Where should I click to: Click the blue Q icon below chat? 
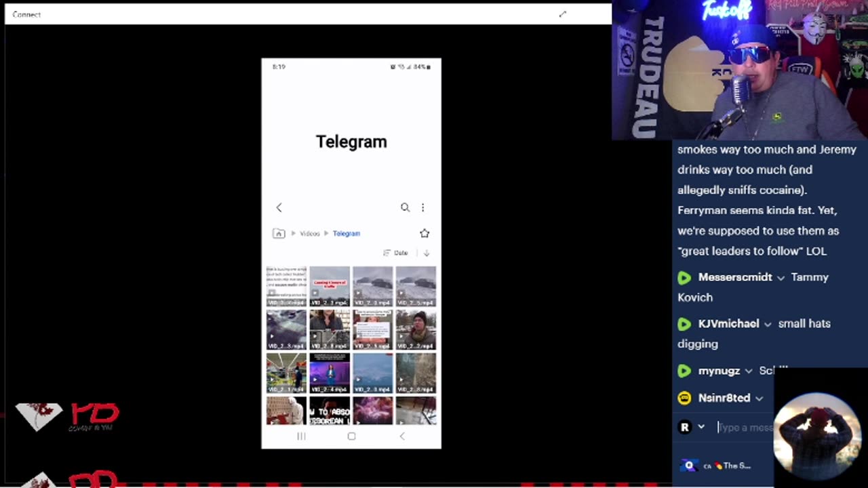[689, 466]
